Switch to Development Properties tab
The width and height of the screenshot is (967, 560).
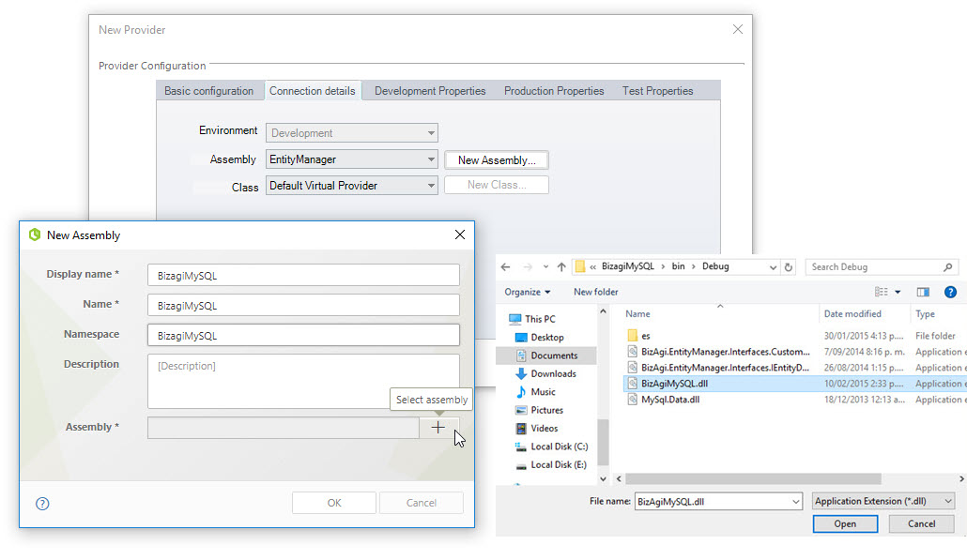430,91
